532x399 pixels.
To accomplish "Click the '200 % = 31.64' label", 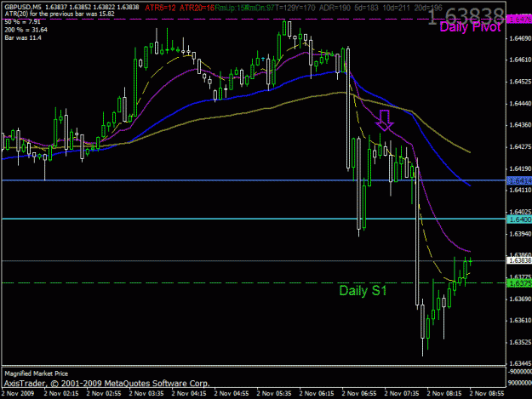I will (x=26, y=30).
